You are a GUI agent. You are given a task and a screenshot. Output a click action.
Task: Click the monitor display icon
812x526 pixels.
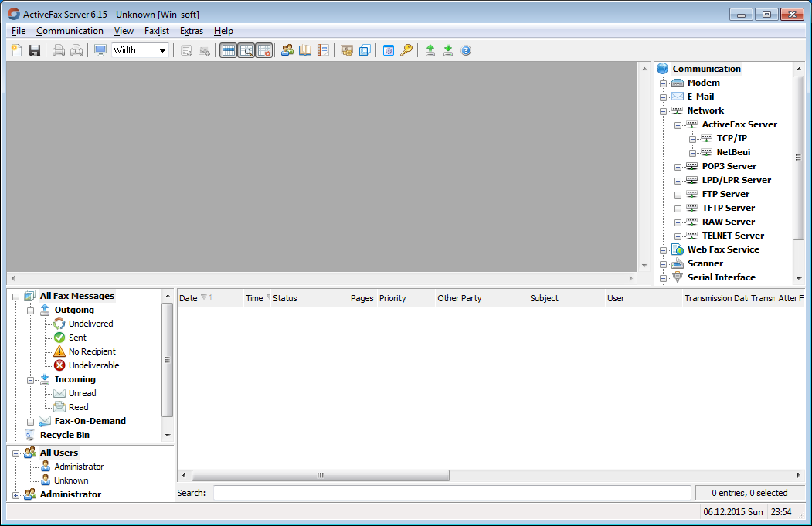(x=100, y=50)
